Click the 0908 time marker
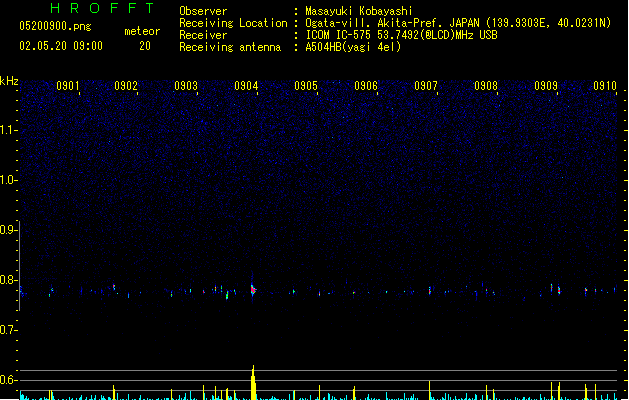The width and height of the screenshot is (629, 400). coord(486,86)
